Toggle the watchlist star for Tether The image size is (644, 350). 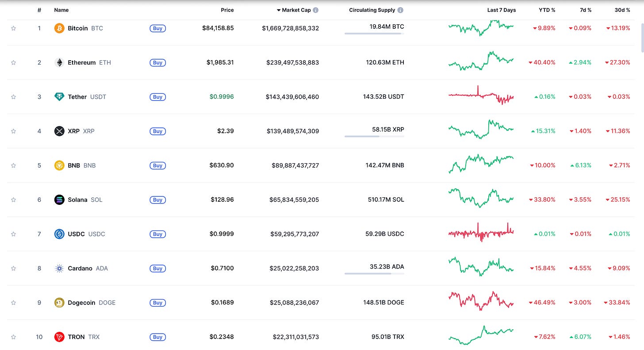[13, 97]
